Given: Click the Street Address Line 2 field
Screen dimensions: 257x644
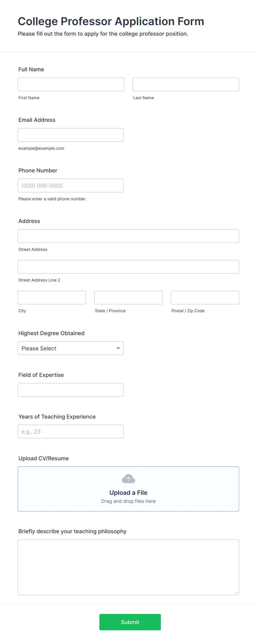Looking at the screenshot, I should click(128, 267).
